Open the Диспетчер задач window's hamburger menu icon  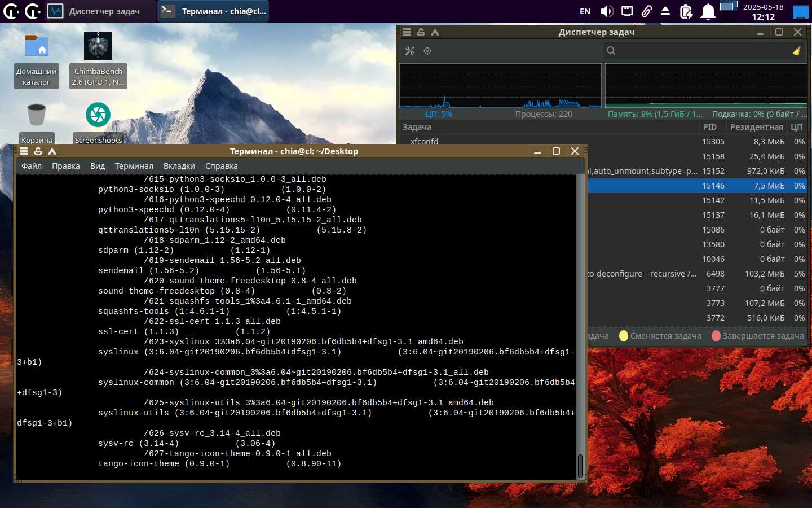click(x=407, y=32)
